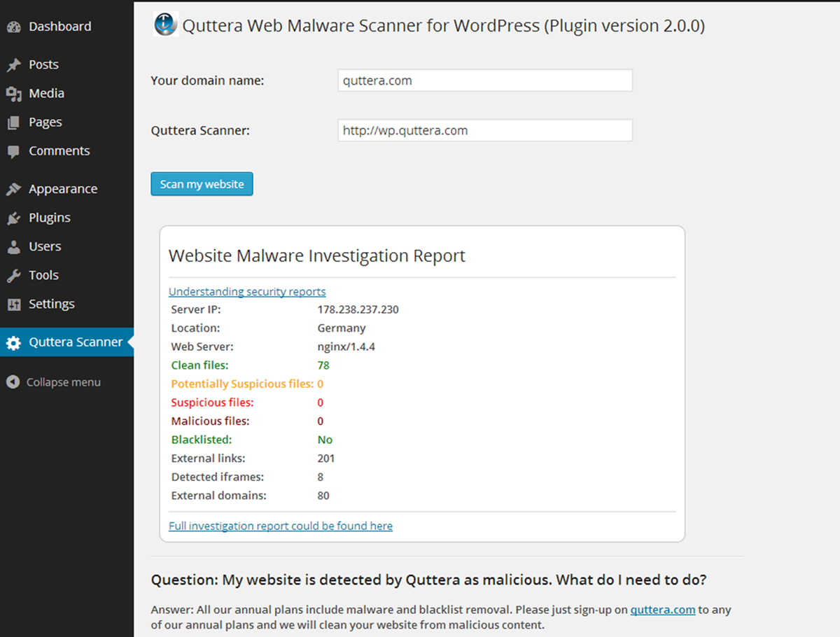Click the Dashboard gauge icon
Viewport: 840px width, 637px height.
13,27
